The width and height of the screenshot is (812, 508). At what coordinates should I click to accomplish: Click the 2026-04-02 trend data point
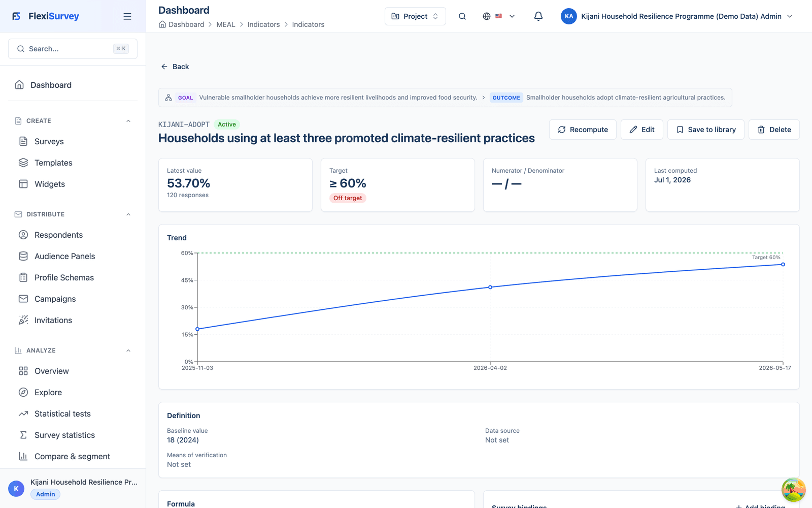[x=490, y=287]
